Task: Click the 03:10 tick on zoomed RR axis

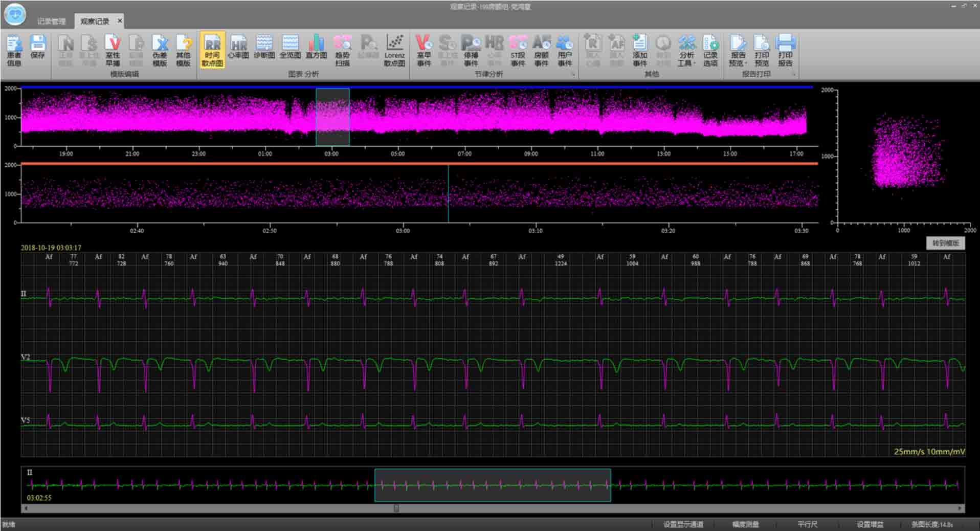Action: (x=536, y=231)
